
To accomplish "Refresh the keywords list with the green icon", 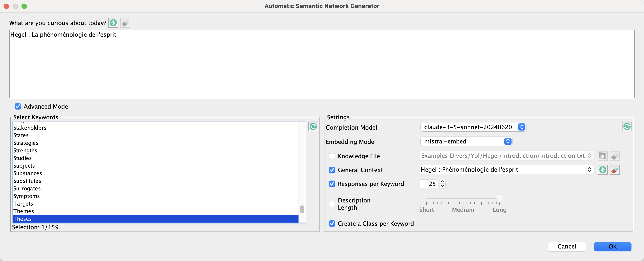I will 313,127.
